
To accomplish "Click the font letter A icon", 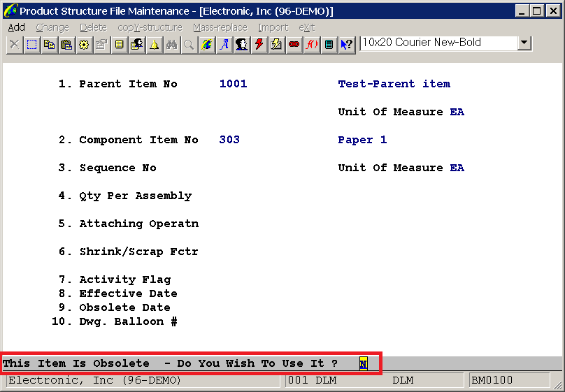I will tap(224, 44).
